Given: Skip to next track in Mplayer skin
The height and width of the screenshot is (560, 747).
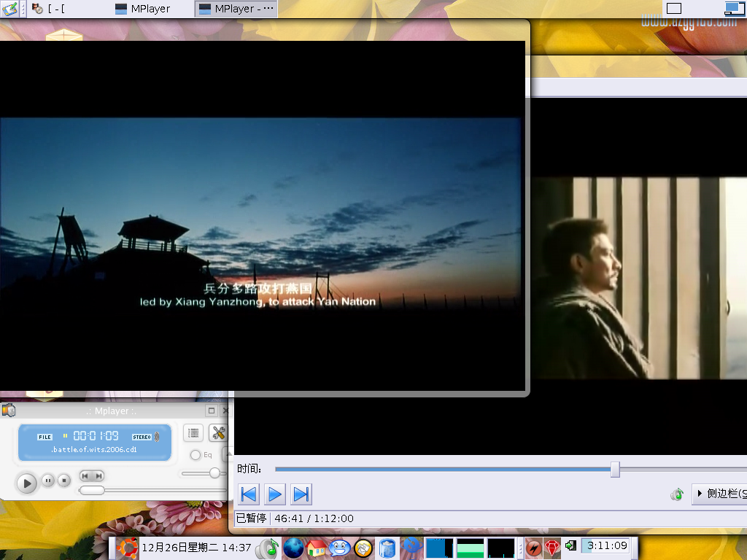Looking at the screenshot, I should point(98,475).
